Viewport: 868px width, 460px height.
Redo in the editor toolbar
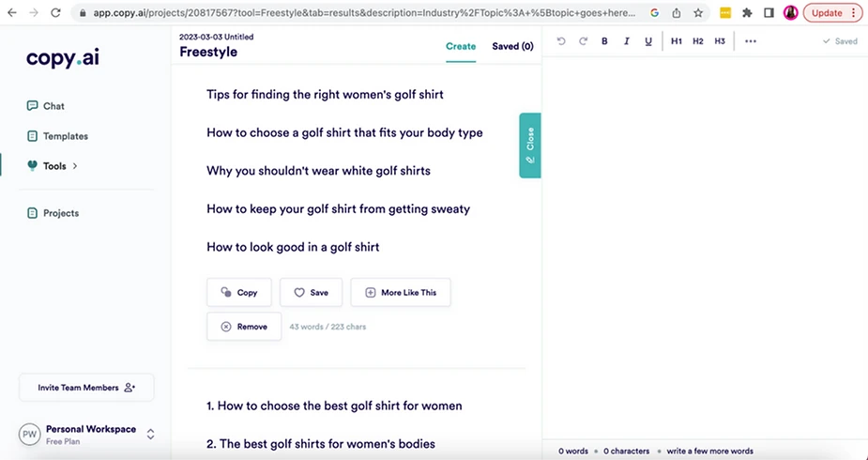[583, 41]
